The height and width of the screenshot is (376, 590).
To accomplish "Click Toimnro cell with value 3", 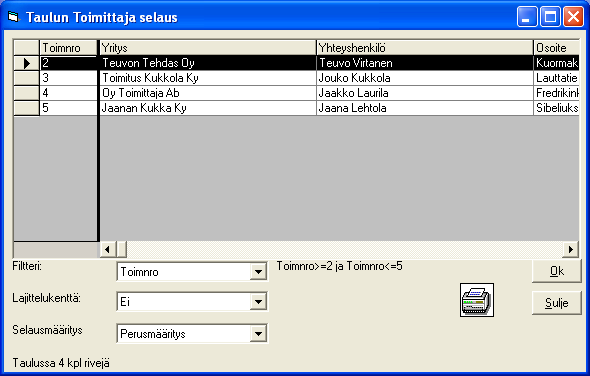I will point(68,78).
